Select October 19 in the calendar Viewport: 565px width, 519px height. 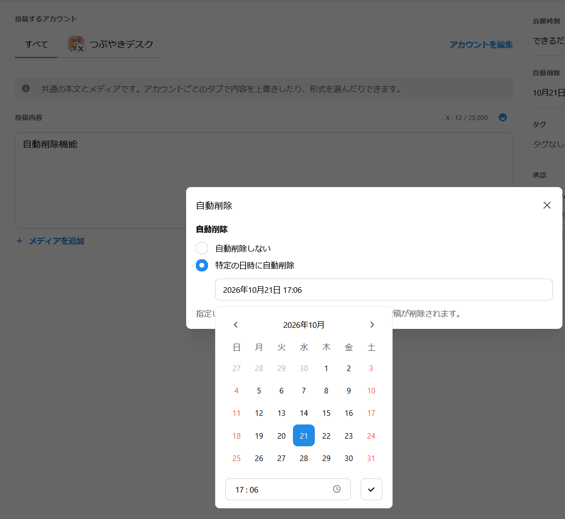(259, 435)
